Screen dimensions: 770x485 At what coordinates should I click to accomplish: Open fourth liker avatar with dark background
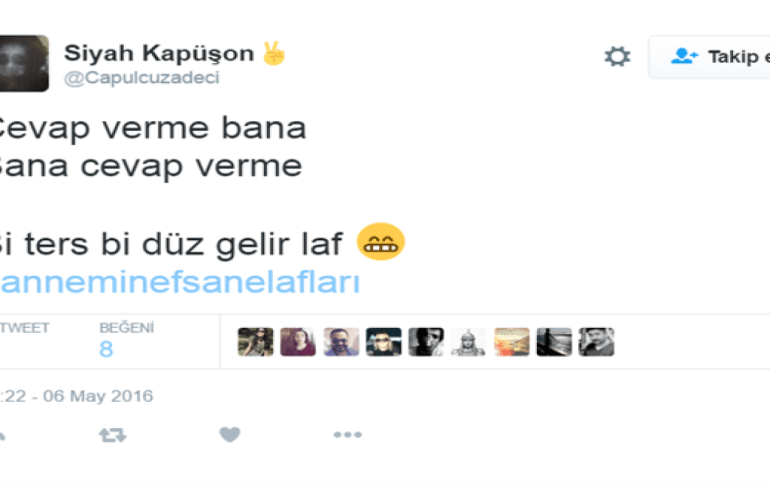pyautogui.click(x=384, y=342)
